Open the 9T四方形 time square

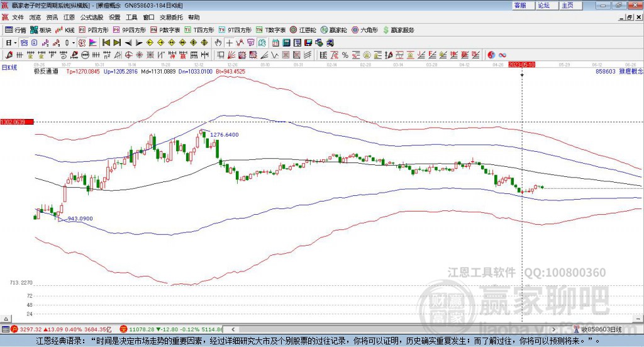pos(235,30)
